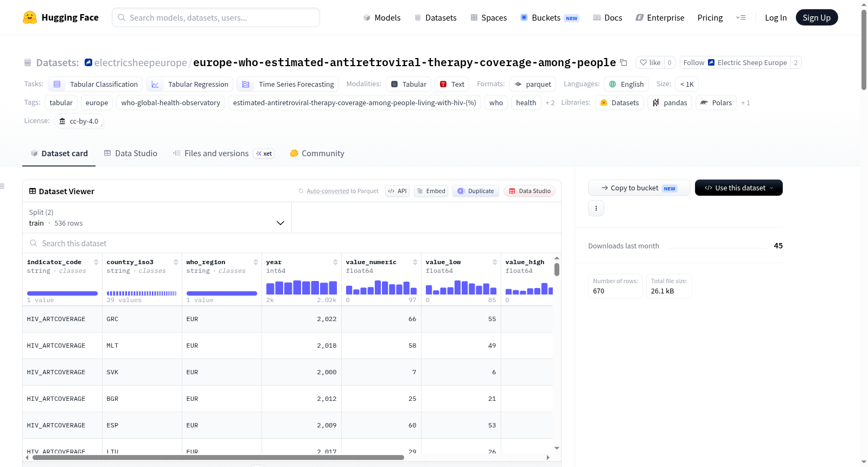868x467 pixels.
Task: Click the Embed button
Action: click(431, 191)
